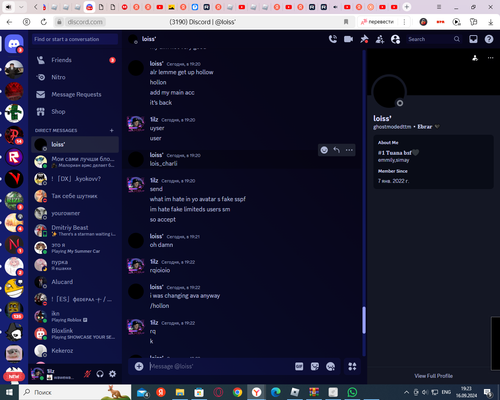Viewport: 500px width, 400px height.
Task: Open the sticker picker
Action: pyautogui.click(x=315, y=367)
